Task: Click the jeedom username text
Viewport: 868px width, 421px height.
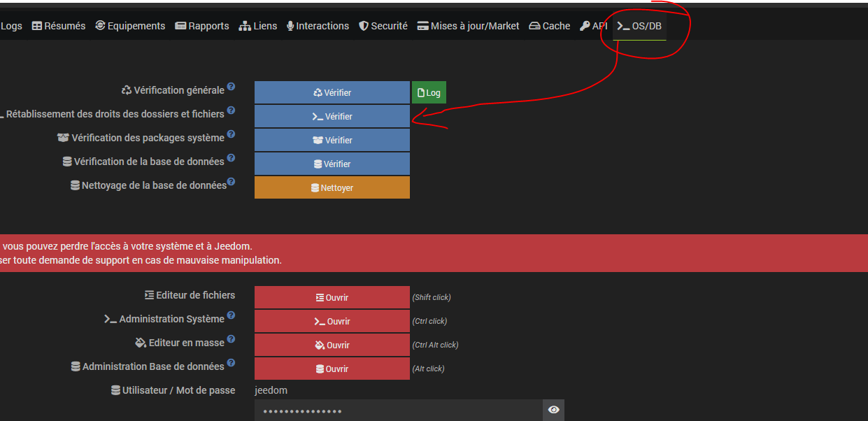Action: point(271,390)
